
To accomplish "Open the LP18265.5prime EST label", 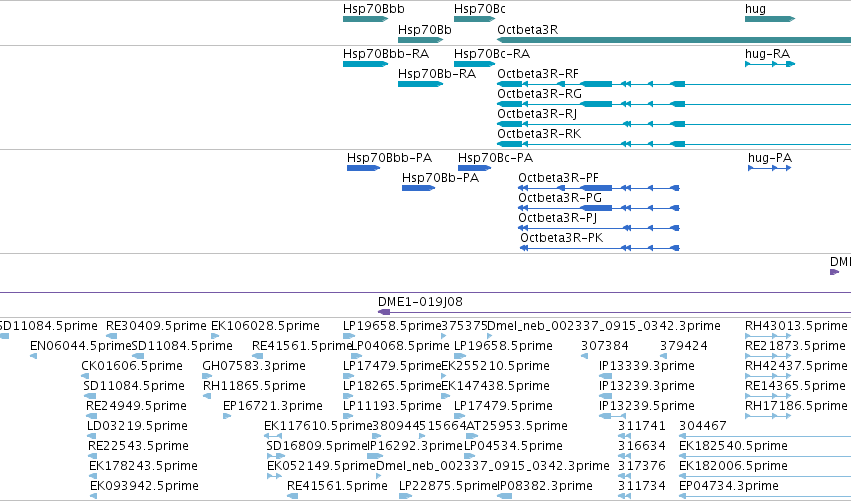I will pyautogui.click(x=392, y=386).
